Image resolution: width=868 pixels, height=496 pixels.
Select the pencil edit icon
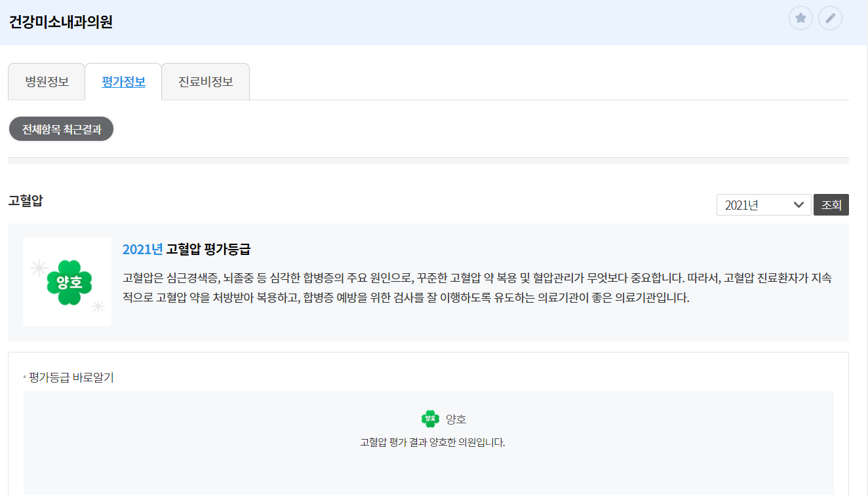(831, 18)
